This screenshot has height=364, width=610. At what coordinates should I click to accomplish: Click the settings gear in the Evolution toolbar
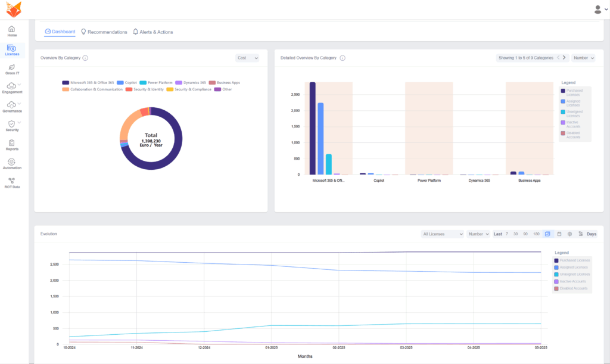tap(569, 234)
